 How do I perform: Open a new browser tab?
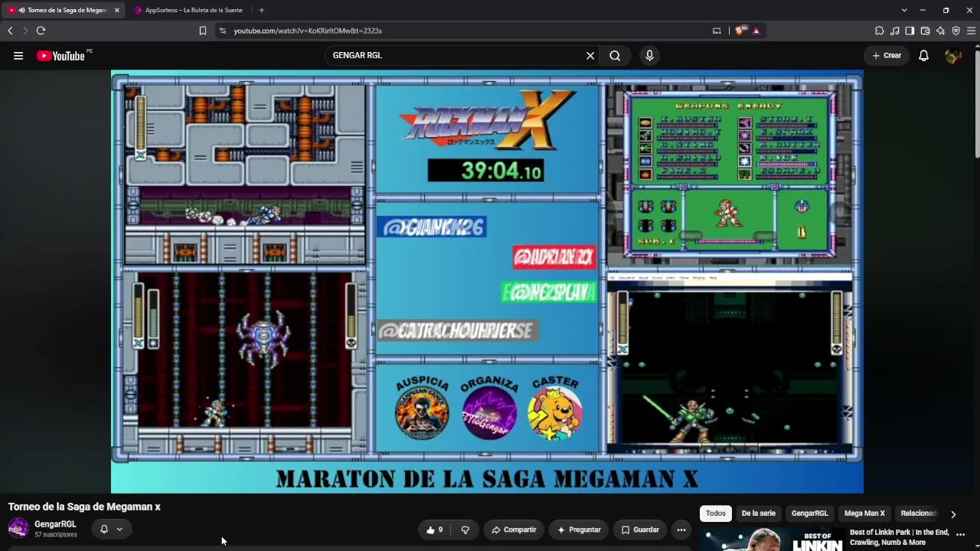261,10
